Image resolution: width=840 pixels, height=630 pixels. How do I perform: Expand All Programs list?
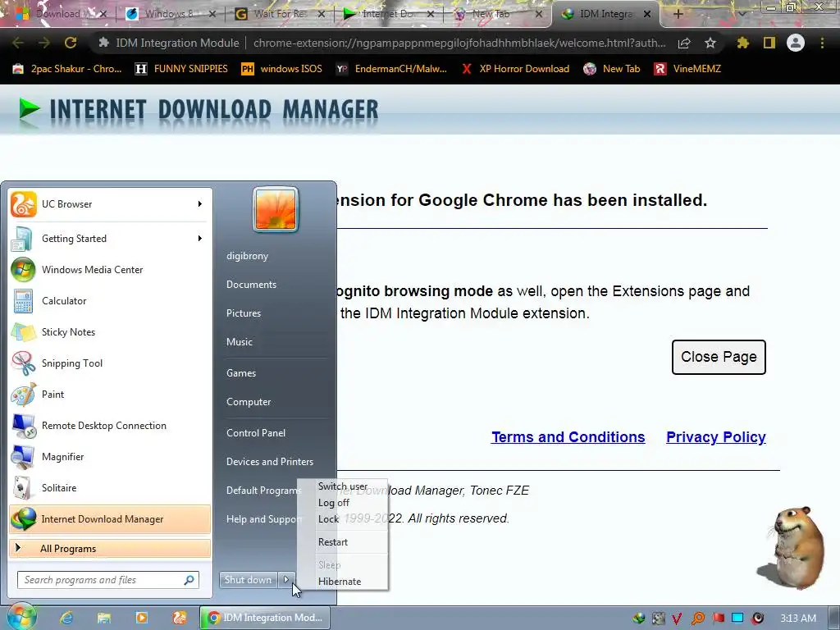click(x=110, y=549)
